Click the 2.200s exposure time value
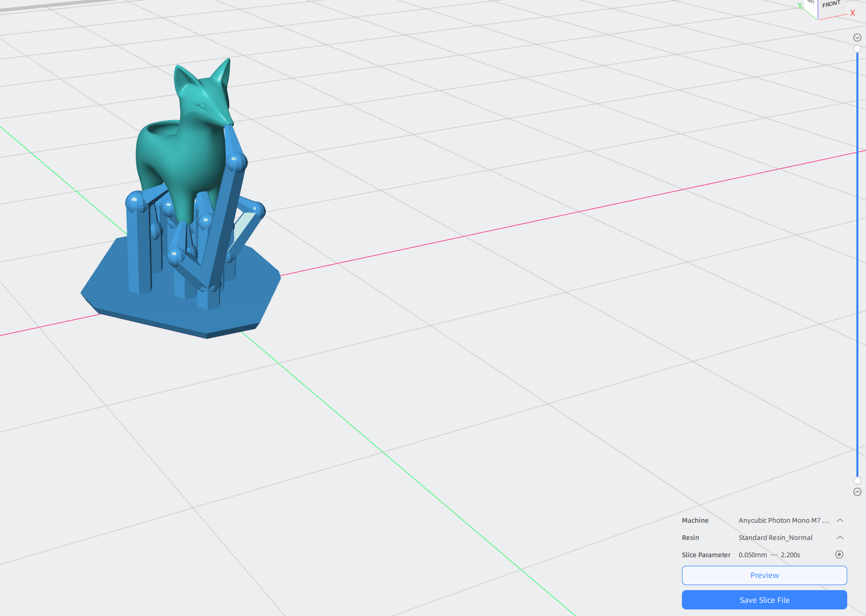 pyautogui.click(x=790, y=555)
